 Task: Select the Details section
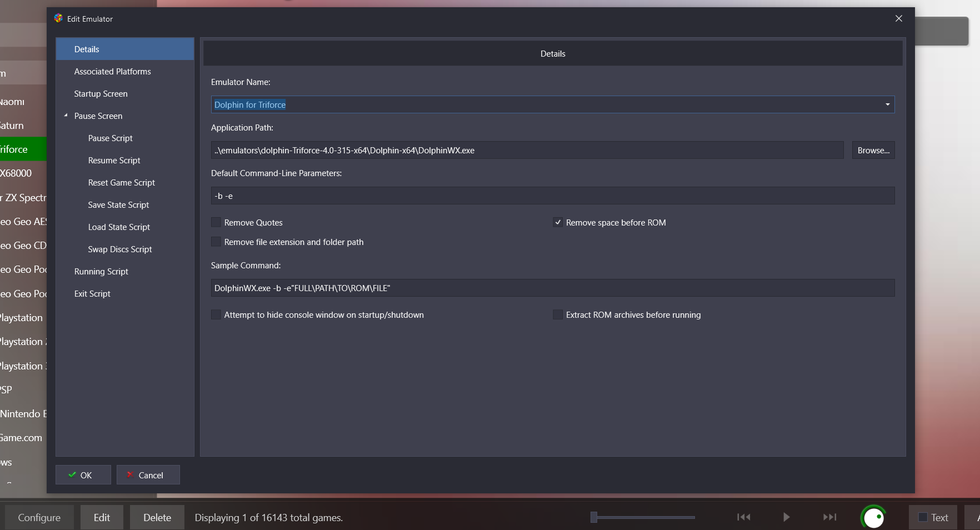[124, 49]
